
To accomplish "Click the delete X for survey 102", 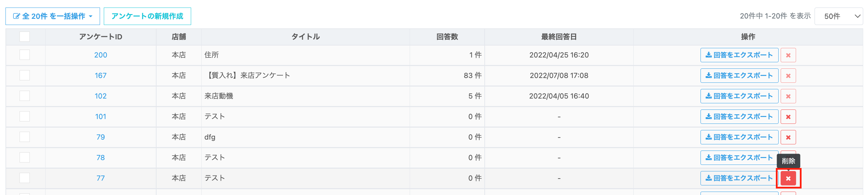I will tap(788, 96).
